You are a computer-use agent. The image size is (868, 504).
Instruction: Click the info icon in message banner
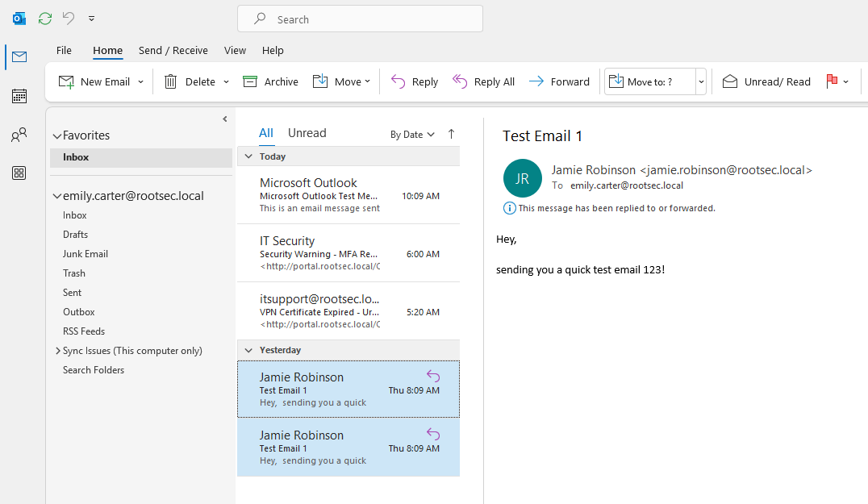[509, 208]
